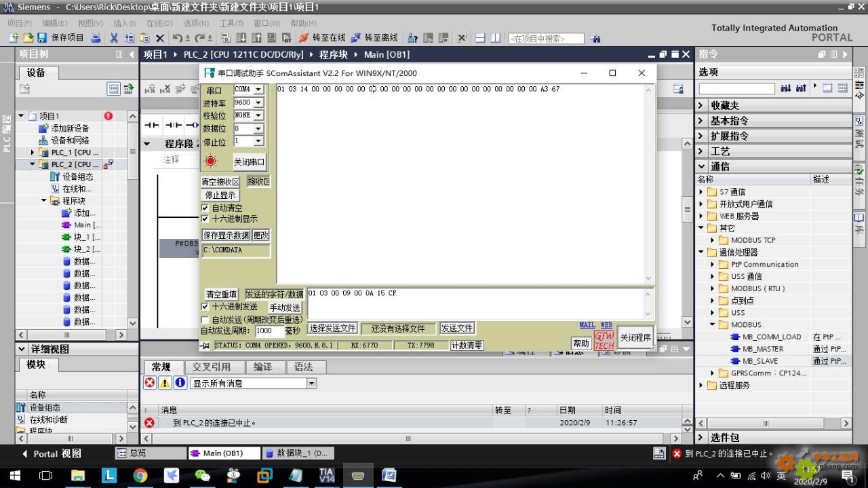Click the go offline (转至离线) icon
The image size is (868, 488).
355,38
